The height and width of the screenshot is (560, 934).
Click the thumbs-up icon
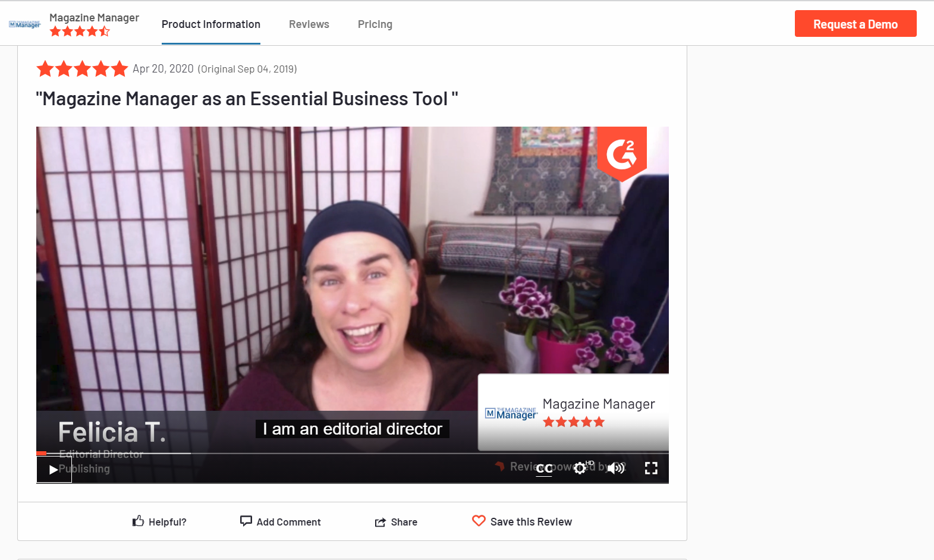point(138,521)
